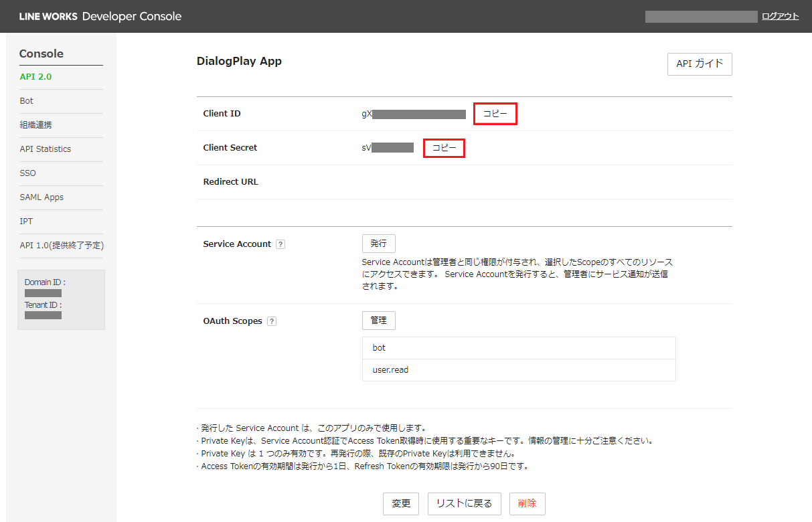Open the OAuth Scopes help icon
Screen dimensions: 812x522
click(x=272, y=321)
